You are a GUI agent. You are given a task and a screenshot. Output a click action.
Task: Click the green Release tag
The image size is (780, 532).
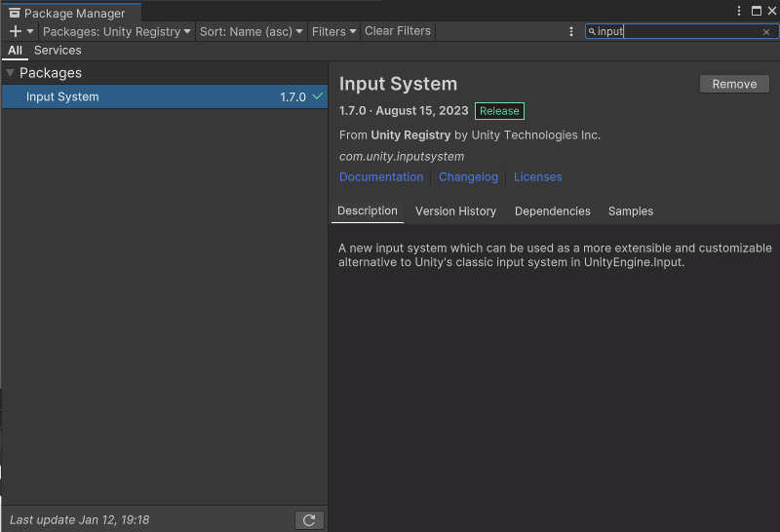[499, 111]
